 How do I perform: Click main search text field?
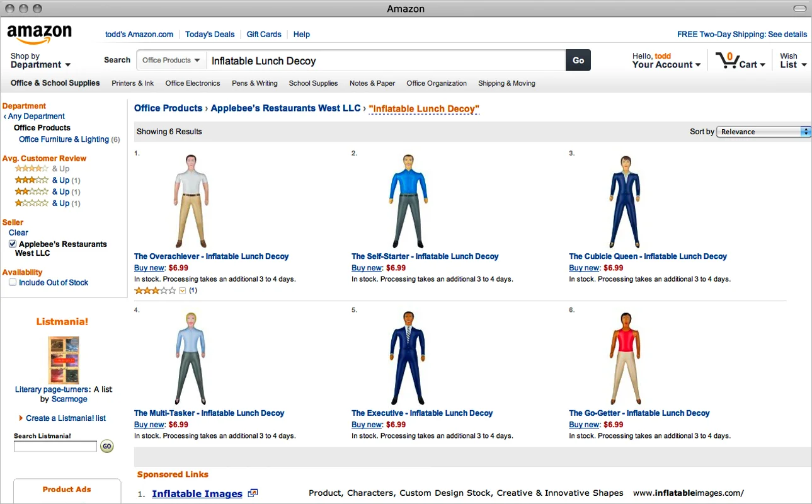point(386,60)
